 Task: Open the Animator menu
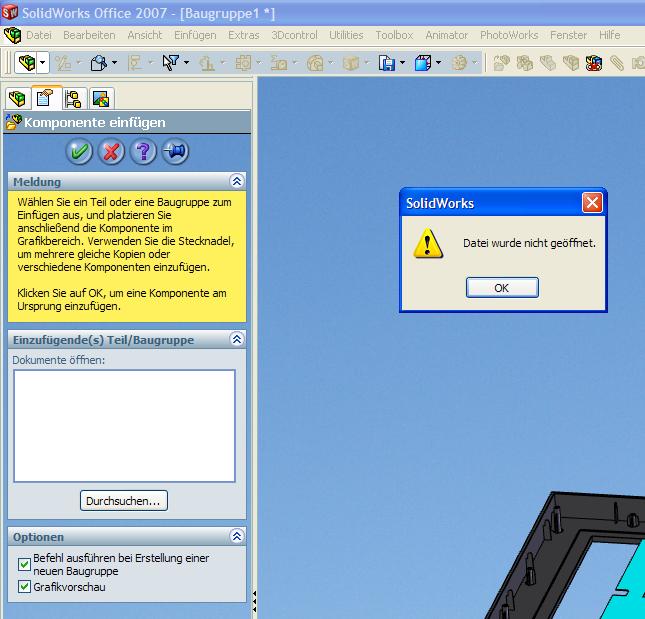[x=447, y=35]
